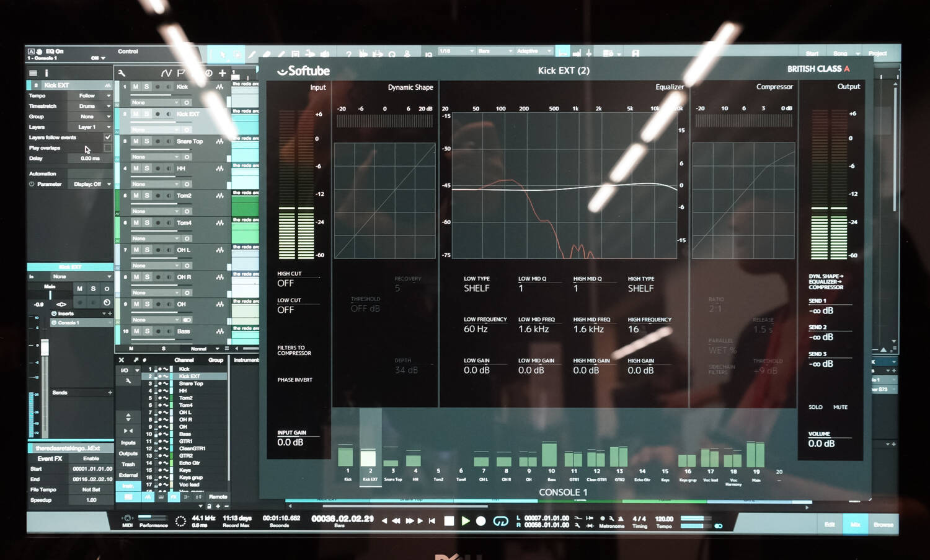Image resolution: width=930 pixels, height=560 pixels.
Task: Open track settings wrench icon
Action: 122,73
